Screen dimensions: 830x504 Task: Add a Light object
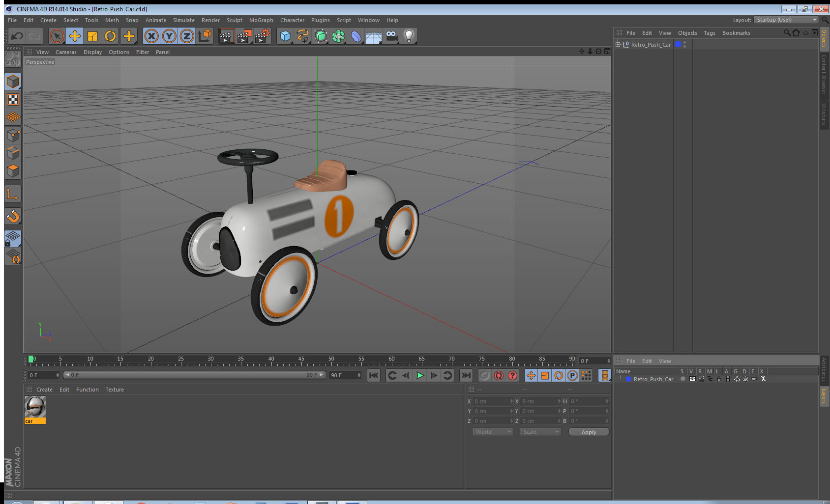(x=409, y=36)
